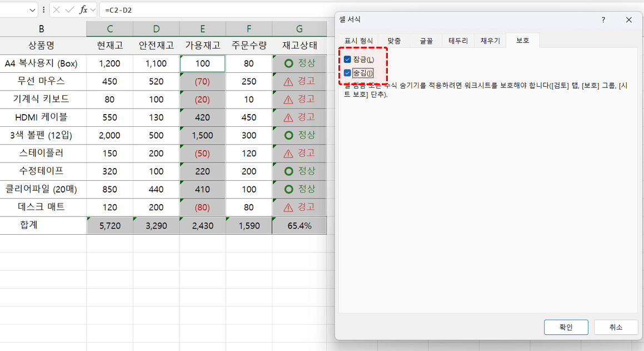Click the three-dot handle beside the name box
Screen dimensions: 644x351
[x=44, y=10]
